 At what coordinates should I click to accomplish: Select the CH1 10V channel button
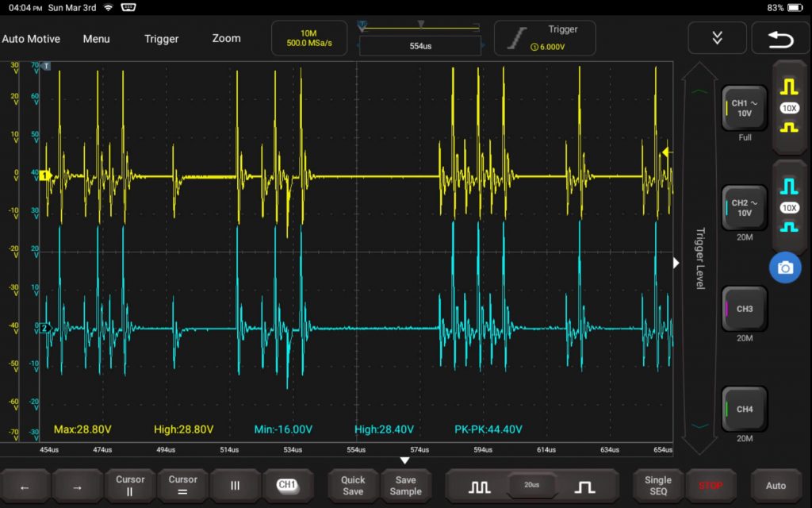pyautogui.click(x=744, y=109)
